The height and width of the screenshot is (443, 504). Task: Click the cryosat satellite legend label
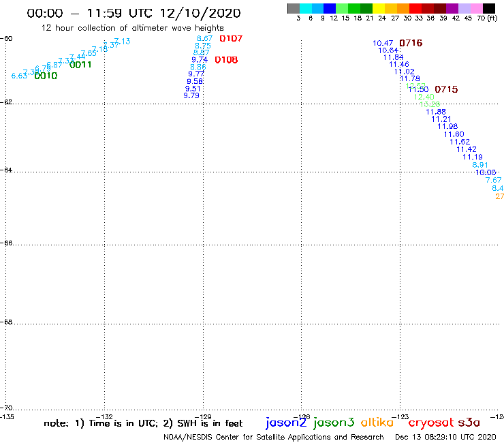click(x=431, y=423)
